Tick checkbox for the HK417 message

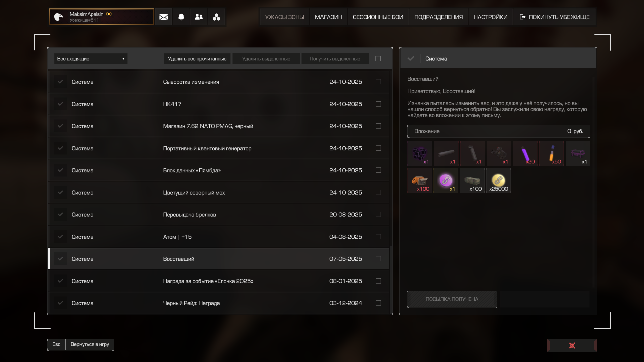click(x=378, y=104)
